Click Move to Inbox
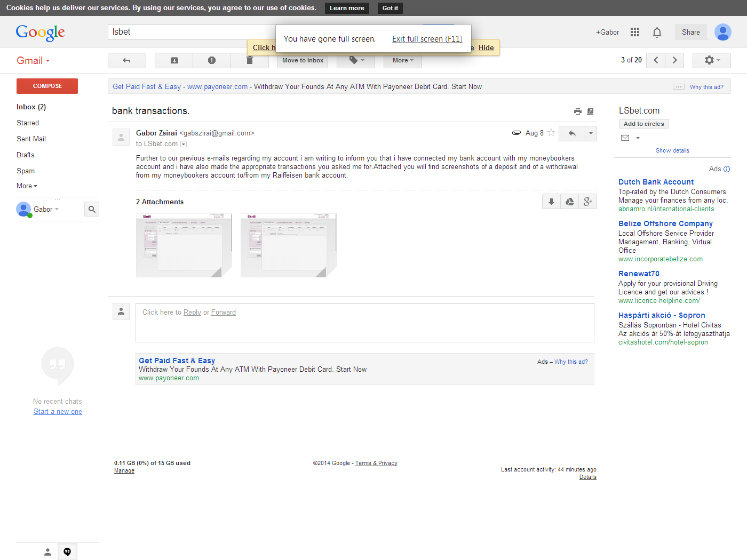Screen dimensions: 747x560 303,60
